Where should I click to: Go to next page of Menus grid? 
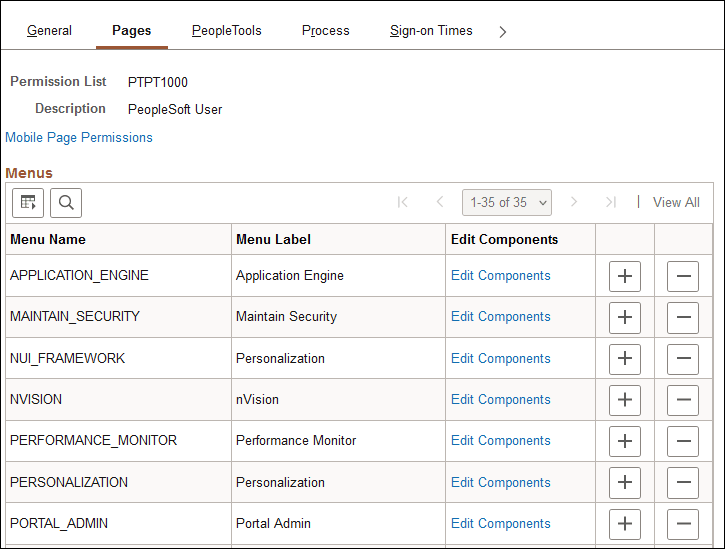pos(574,202)
